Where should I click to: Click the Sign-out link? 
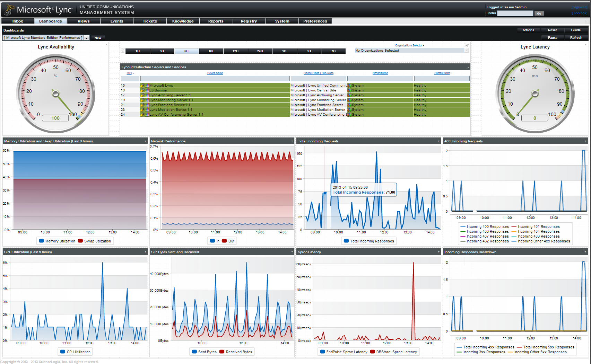[x=580, y=7]
